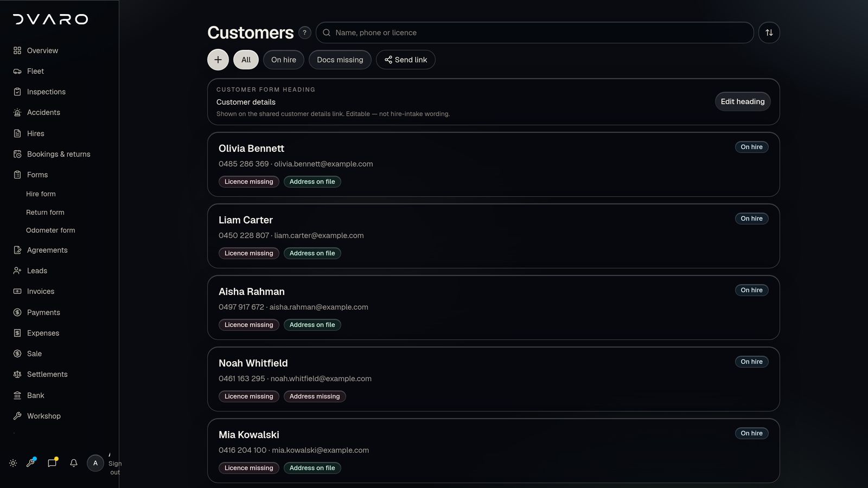Click the help question mark beside Customers

305,33
